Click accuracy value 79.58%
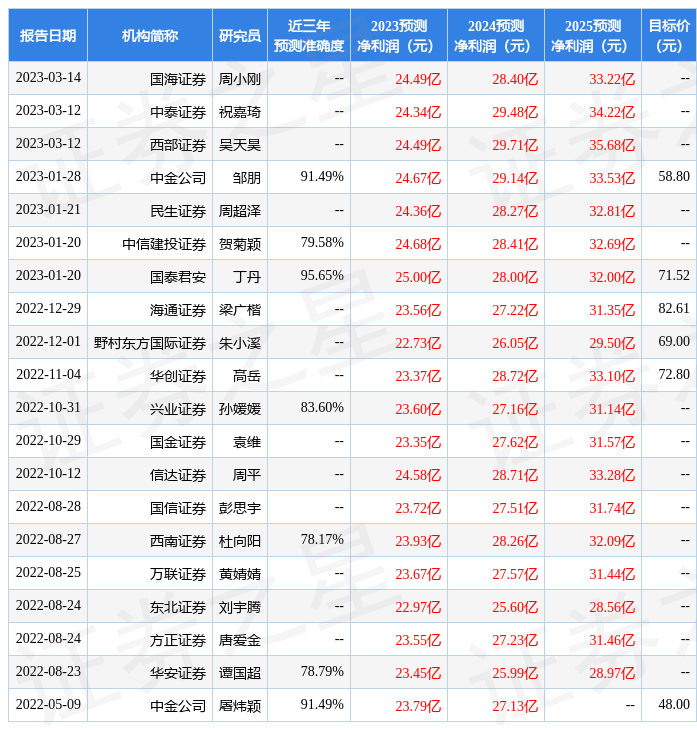Screen dimensions: 697x730 (x=322, y=243)
